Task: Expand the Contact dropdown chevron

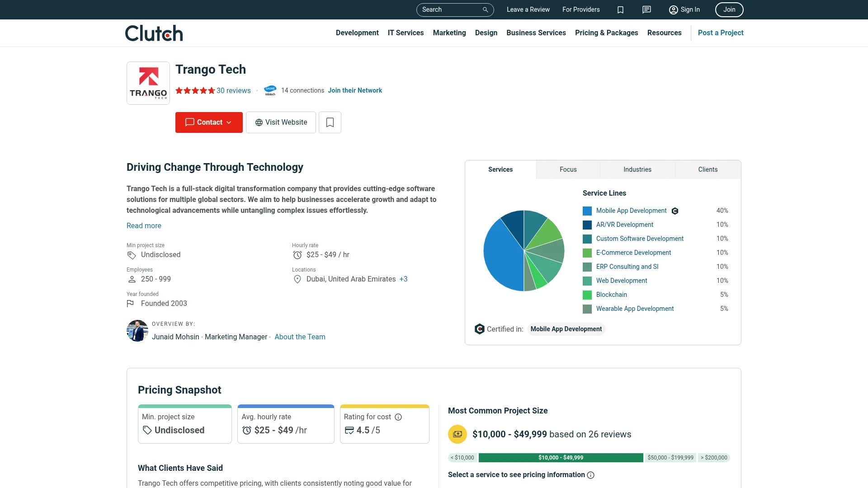Action: (x=229, y=122)
